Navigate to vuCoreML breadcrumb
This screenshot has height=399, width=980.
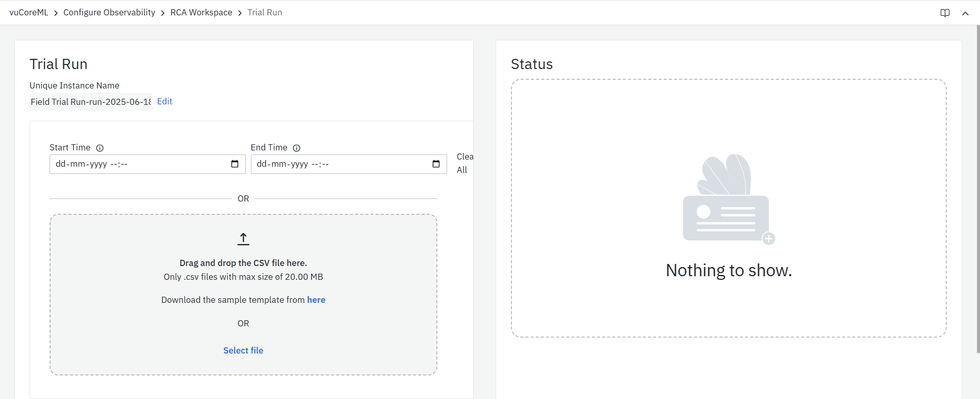pos(29,12)
